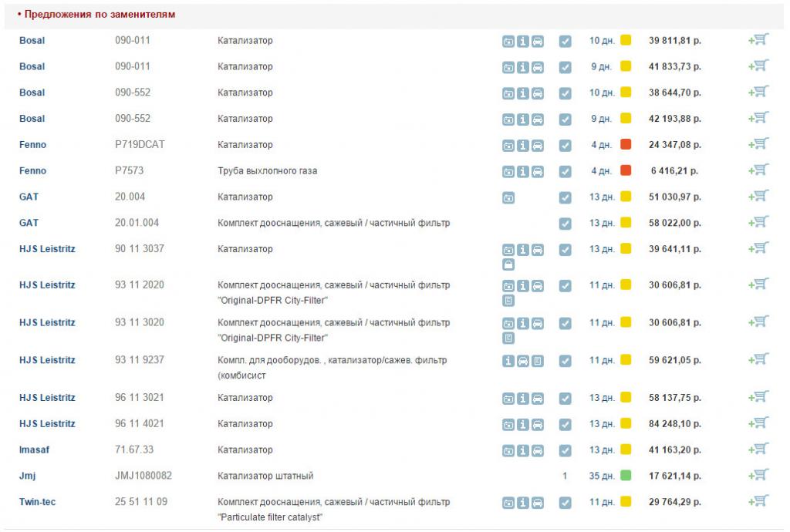Select price 17 621,14 р.
The image size is (790, 532).
point(674,476)
